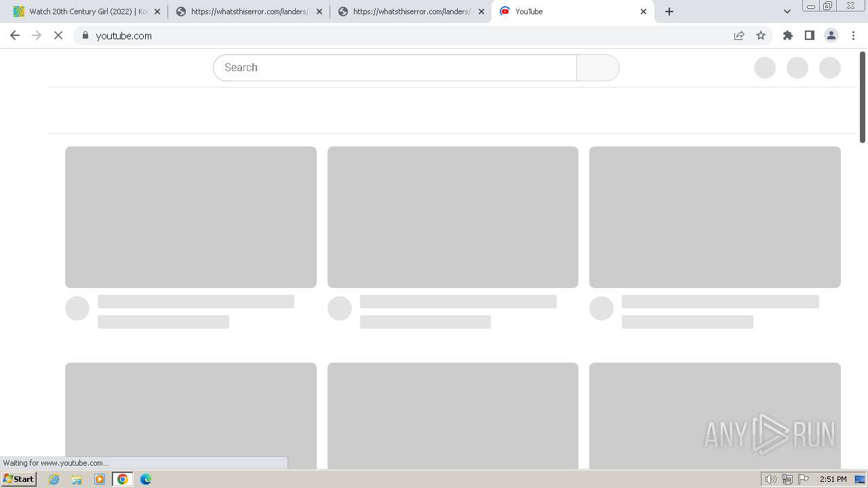Expand the tab search dropdown
This screenshot has height=488, width=868.
pyautogui.click(x=787, y=12)
